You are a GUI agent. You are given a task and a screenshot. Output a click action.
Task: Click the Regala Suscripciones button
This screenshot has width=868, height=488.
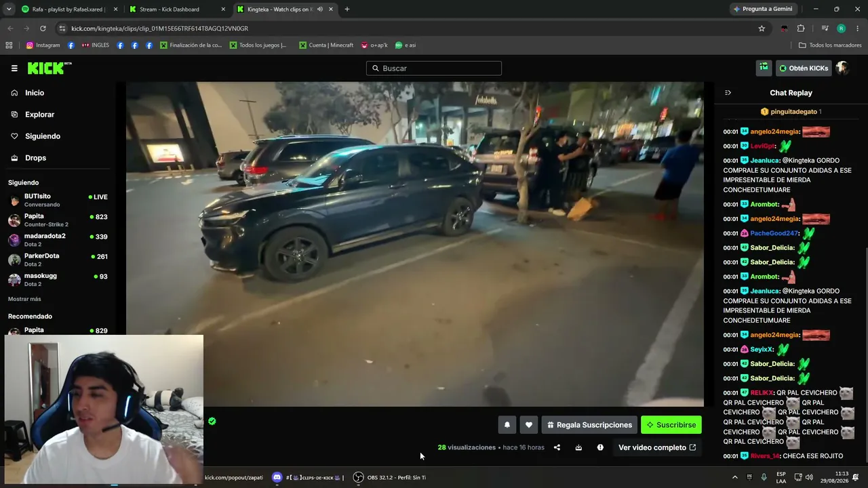[x=589, y=425]
